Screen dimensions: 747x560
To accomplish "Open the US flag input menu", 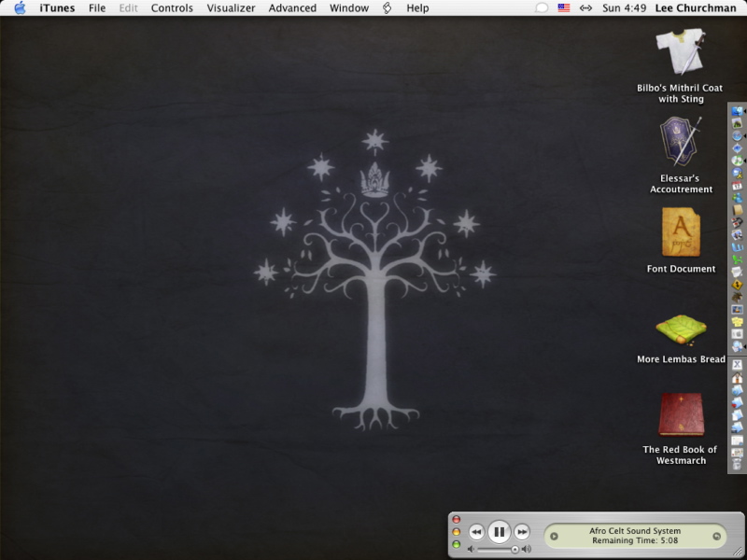I will pyautogui.click(x=564, y=7).
